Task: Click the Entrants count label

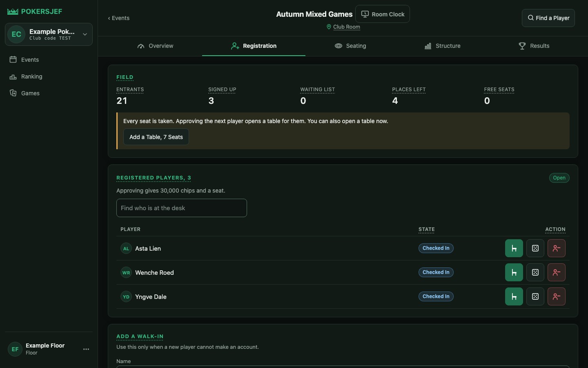Action: pyautogui.click(x=130, y=90)
